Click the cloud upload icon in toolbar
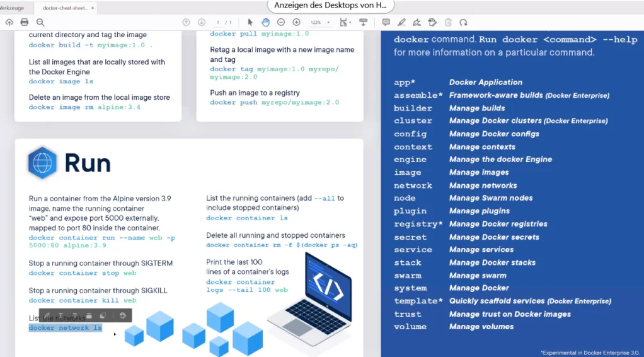The width and height of the screenshot is (644, 357). click(x=9, y=23)
